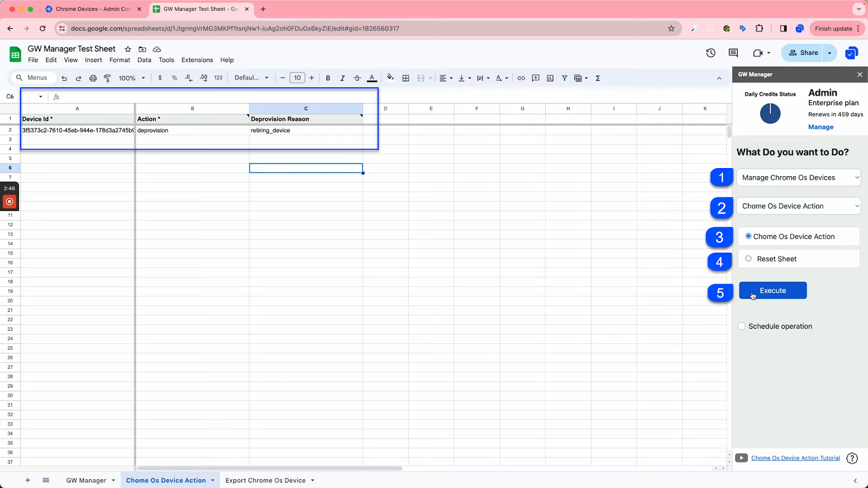
Task: Switch to the GW Manager sheet tab
Action: tap(86, 480)
